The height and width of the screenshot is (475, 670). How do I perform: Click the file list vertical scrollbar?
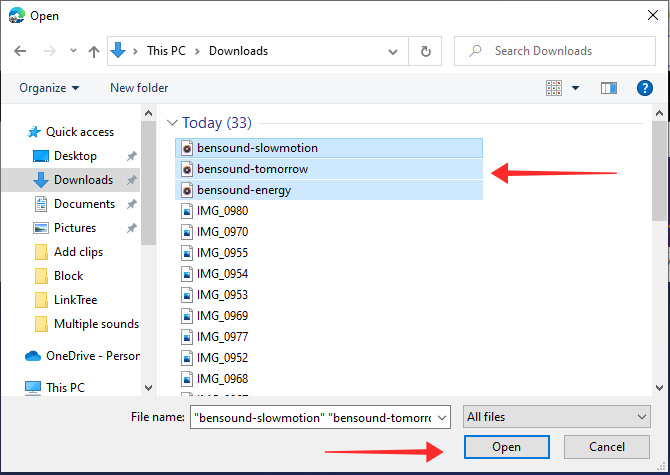click(x=659, y=180)
